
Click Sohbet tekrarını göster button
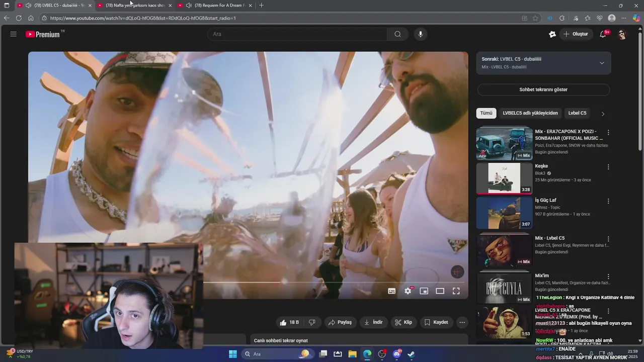pos(543,89)
